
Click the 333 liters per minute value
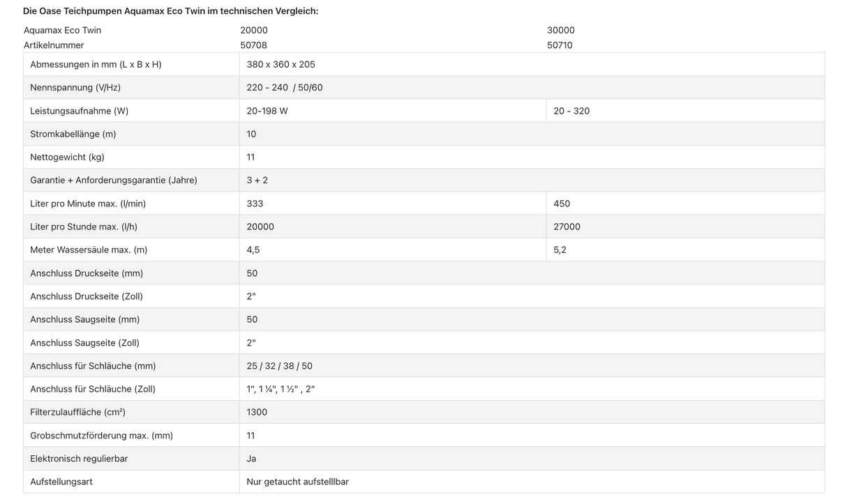255,204
